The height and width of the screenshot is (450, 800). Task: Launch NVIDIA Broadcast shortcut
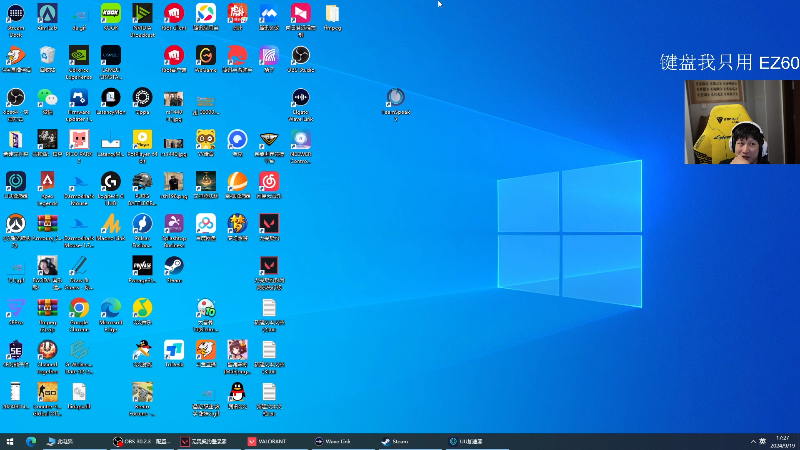point(142,20)
